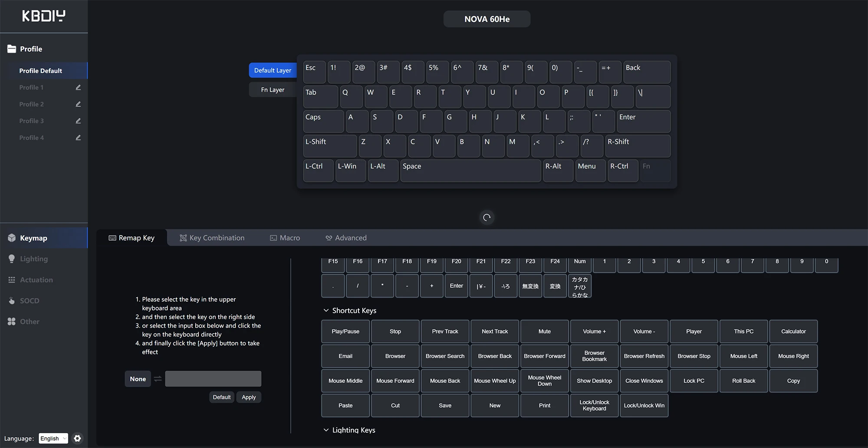Switch to the Fn Layer
868x448 pixels.
pyautogui.click(x=273, y=90)
